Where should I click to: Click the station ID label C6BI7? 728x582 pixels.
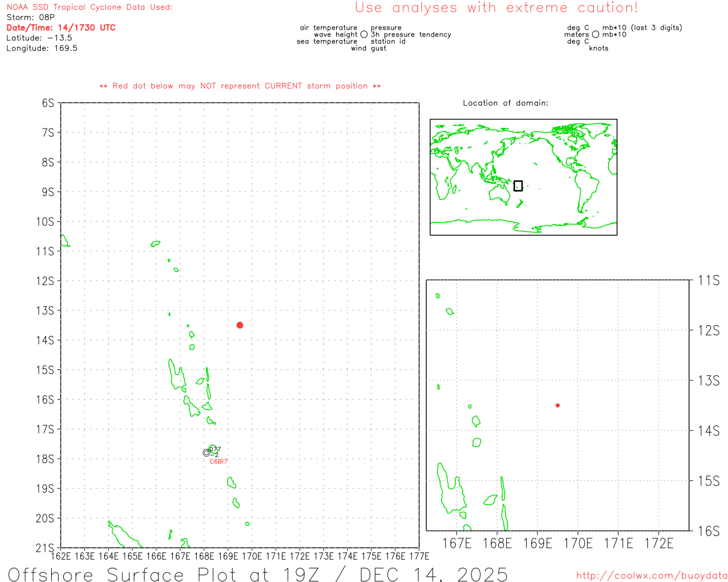[218, 462]
